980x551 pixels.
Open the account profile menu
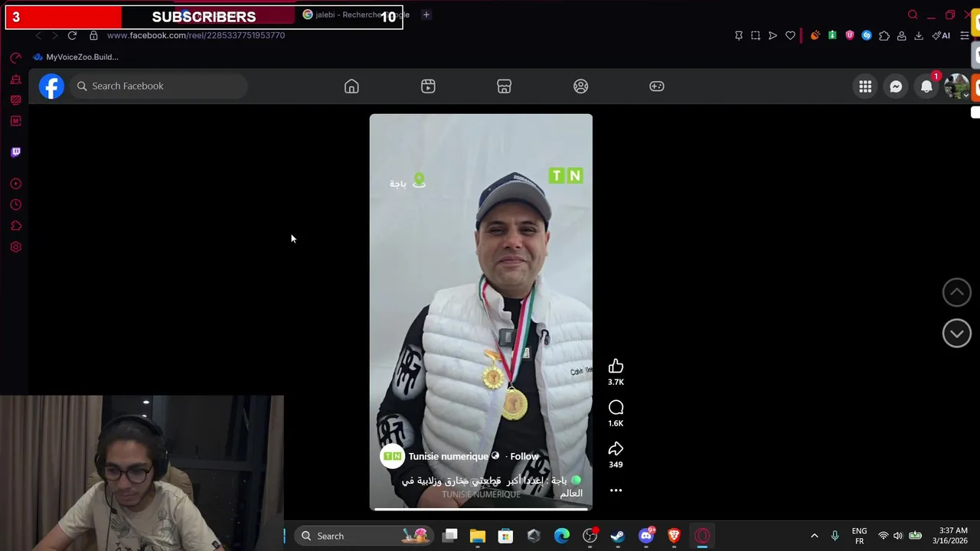(956, 86)
